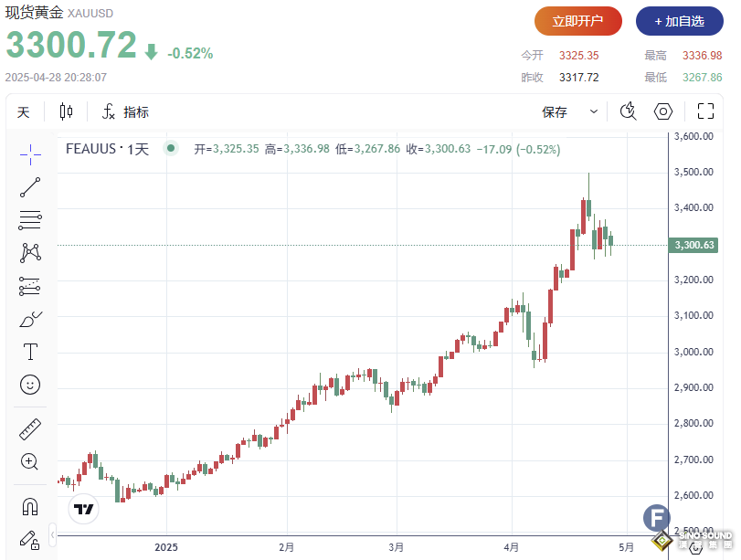Enter fullscreen mode for the chart
Viewport: 741px width, 560px height.
(x=705, y=111)
